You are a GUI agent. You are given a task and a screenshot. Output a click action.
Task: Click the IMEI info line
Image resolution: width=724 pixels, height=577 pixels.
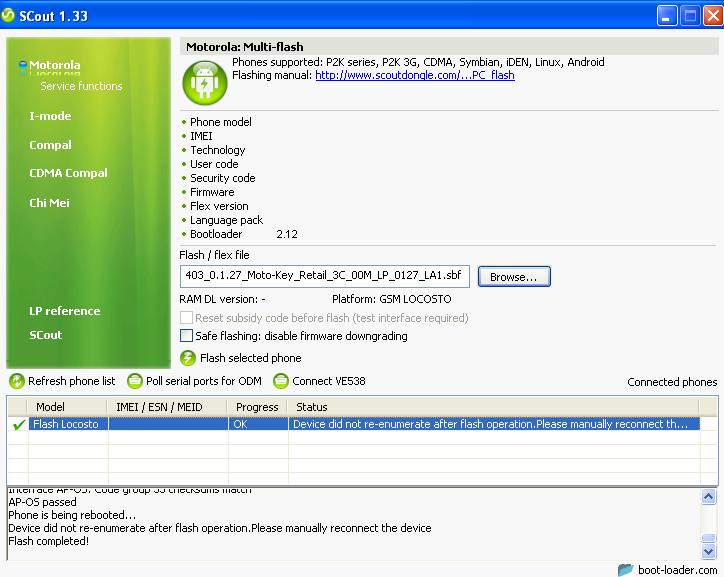[x=201, y=136]
